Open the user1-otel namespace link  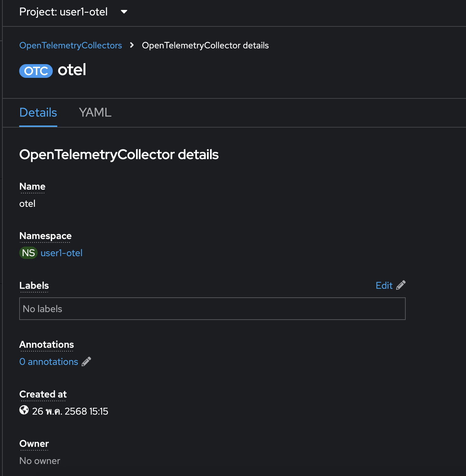[x=62, y=253]
